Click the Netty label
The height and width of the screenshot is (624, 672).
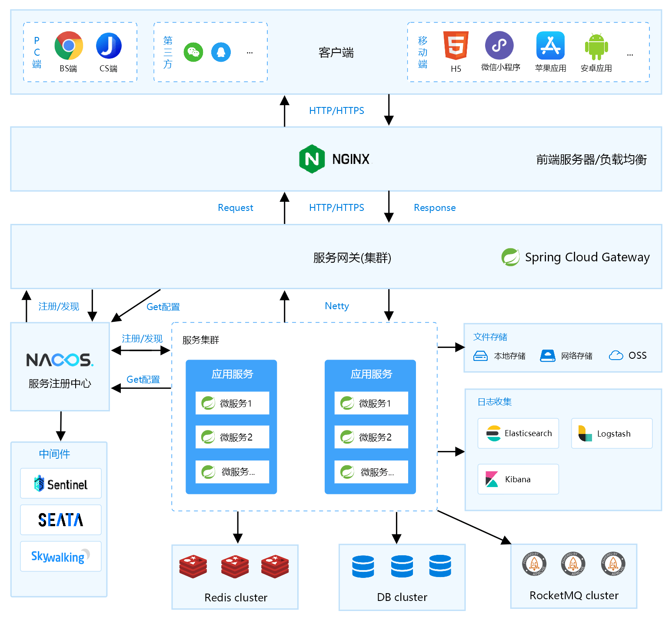coord(337,306)
